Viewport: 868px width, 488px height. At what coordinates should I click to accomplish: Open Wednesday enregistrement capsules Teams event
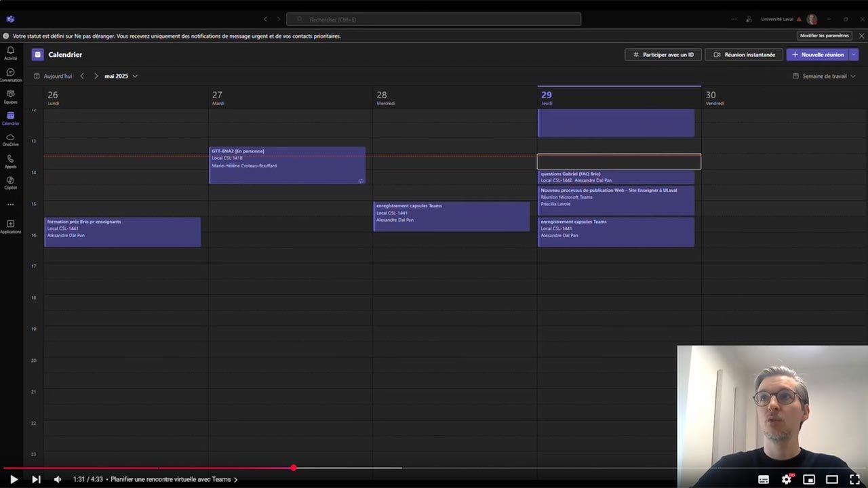click(x=452, y=216)
